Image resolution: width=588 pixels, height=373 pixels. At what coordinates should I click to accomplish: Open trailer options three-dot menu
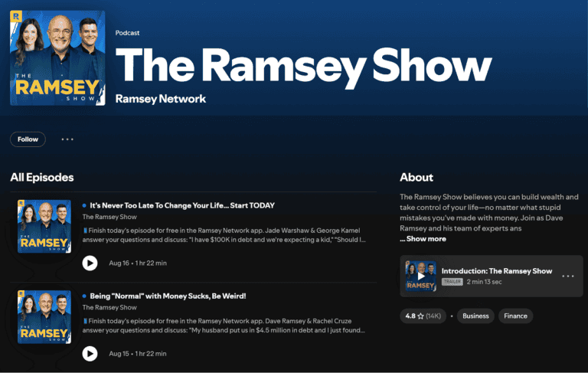click(x=567, y=276)
